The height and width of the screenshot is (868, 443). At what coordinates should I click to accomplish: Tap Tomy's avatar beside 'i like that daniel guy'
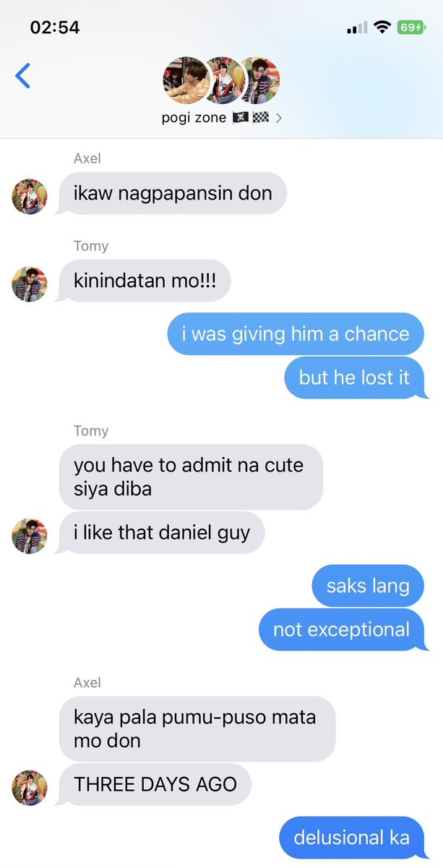tap(30, 536)
